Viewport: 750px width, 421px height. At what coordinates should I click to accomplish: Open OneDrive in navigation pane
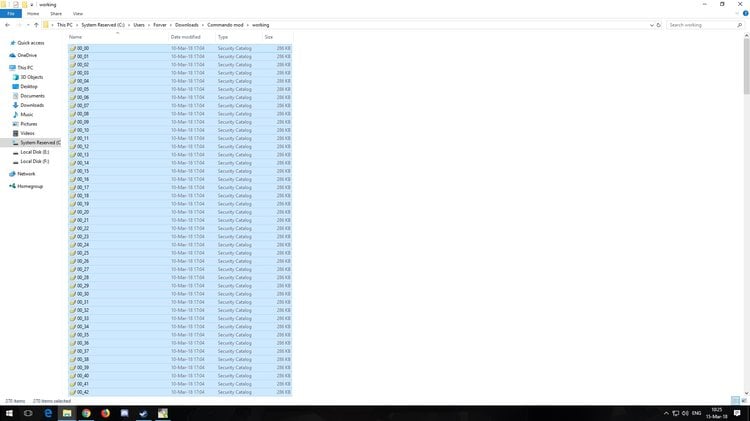coord(27,55)
